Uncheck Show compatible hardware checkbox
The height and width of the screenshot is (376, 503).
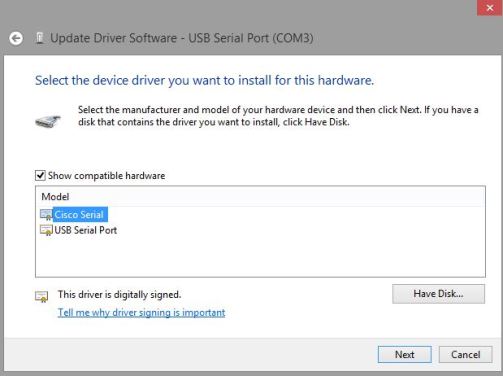click(x=40, y=175)
